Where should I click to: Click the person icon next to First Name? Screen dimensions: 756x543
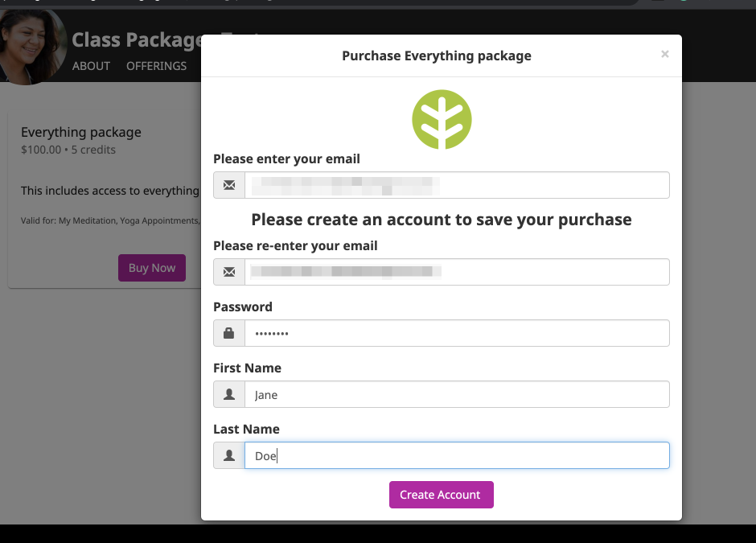tap(228, 393)
